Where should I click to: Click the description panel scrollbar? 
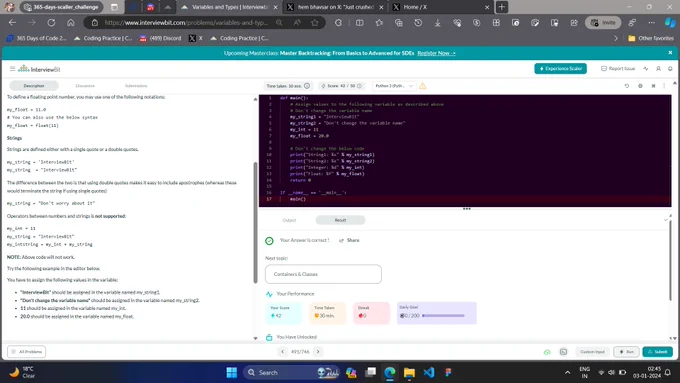(x=255, y=223)
